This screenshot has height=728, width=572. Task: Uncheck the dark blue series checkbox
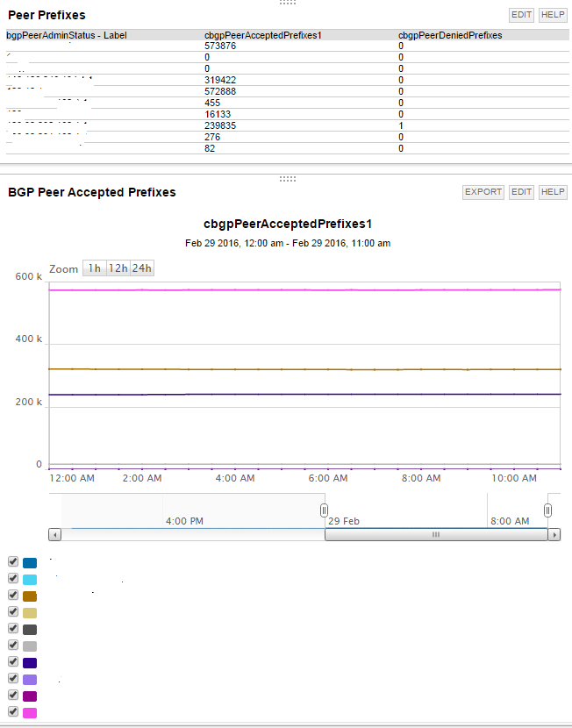tap(13, 561)
